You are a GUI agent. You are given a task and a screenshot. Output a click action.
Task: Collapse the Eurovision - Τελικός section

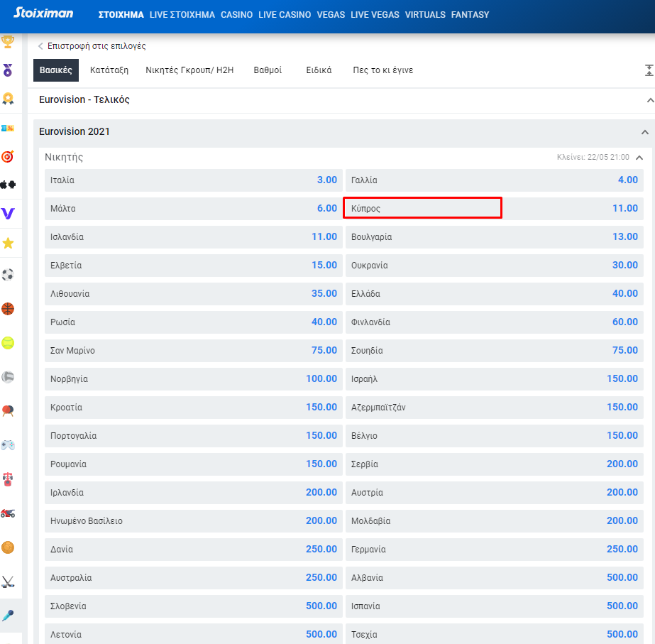[x=650, y=100]
